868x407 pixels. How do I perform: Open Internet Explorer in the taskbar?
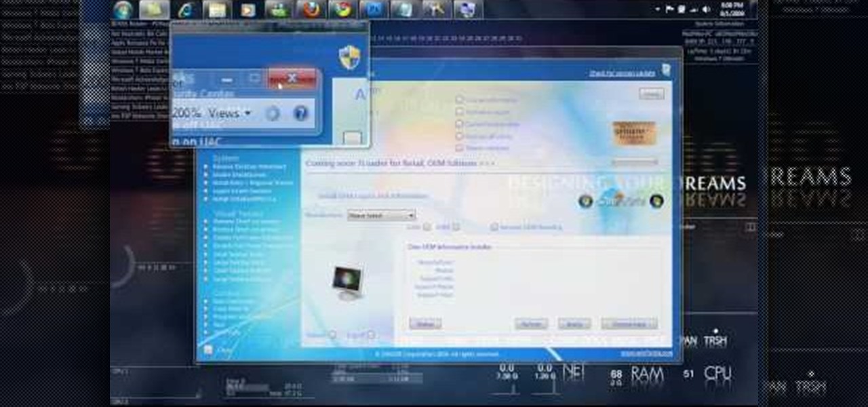(x=185, y=9)
